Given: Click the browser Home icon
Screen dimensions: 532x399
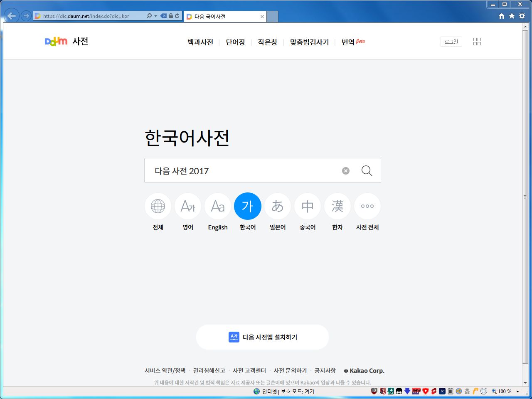Looking at the screenshot, I should pyautogui.click(x=502, y=16).
